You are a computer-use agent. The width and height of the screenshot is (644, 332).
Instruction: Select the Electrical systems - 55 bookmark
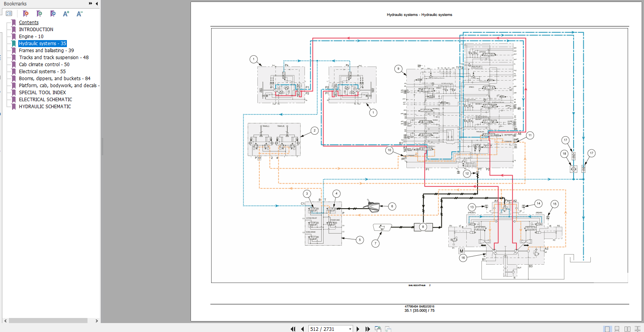(42, 72)
